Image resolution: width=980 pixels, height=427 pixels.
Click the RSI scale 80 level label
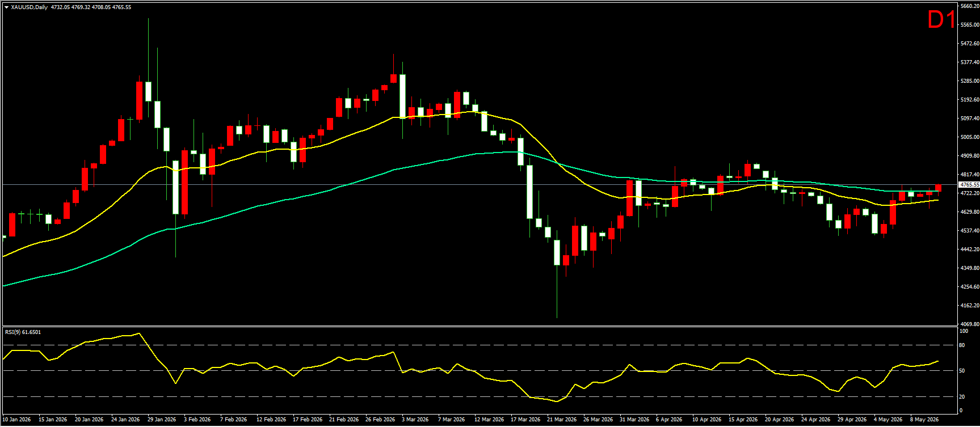[962, 345]
